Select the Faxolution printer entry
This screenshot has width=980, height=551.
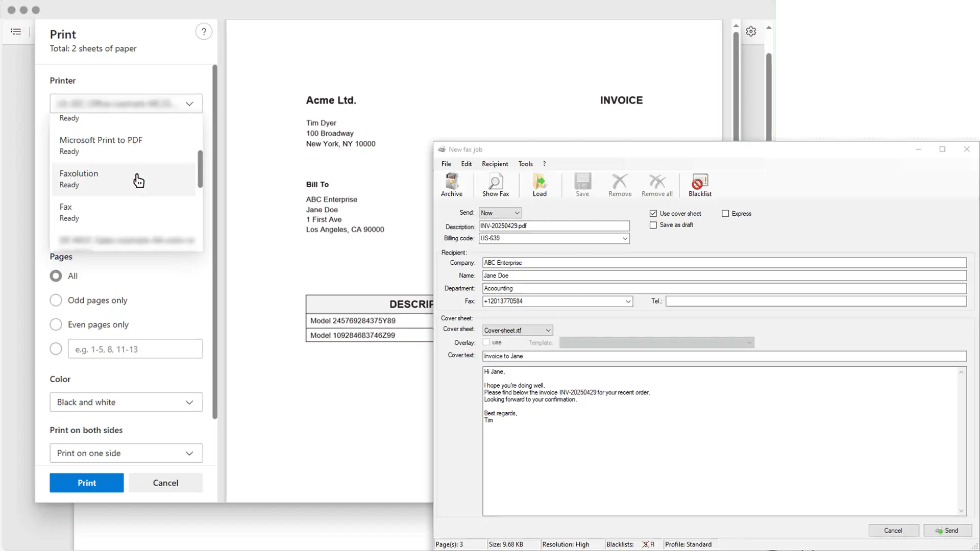(123, 179)
